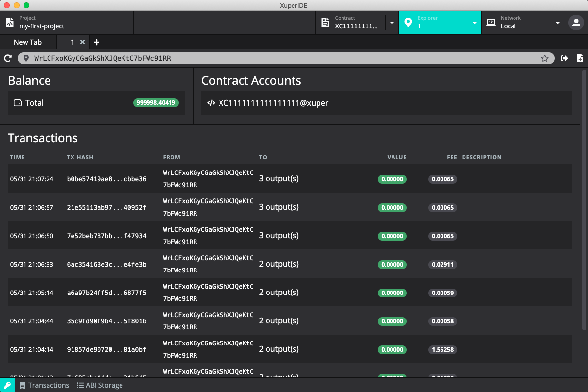The image size is (588, 392).
Task: Click the Project code file icon
Action: tap(9, 23)
